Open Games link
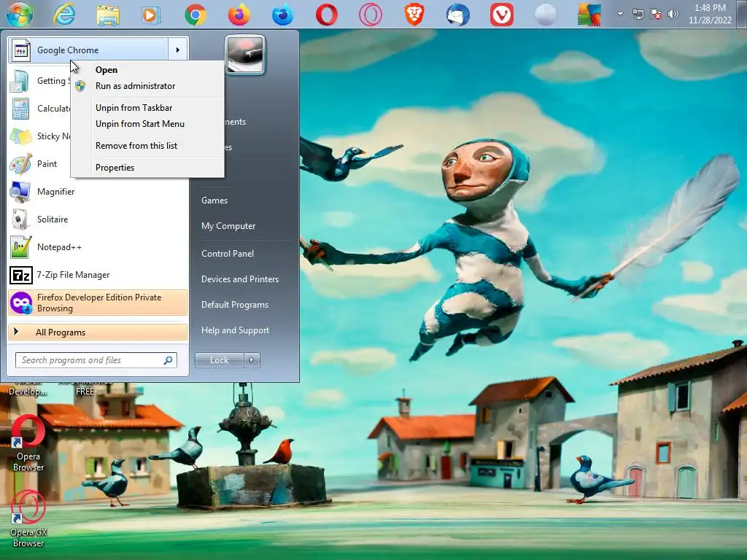Screen dimensions: 747x560 pyautogui.click(x=214, y=201)
